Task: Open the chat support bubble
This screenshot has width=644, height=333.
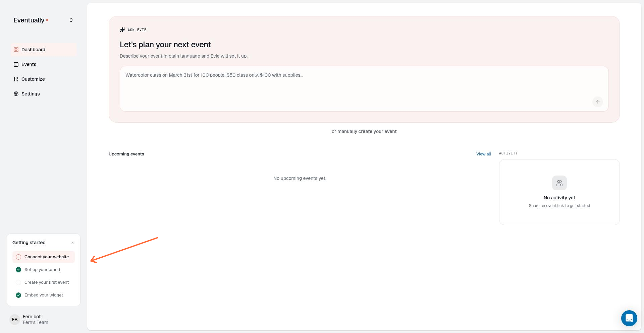Action: click(629, 318)
